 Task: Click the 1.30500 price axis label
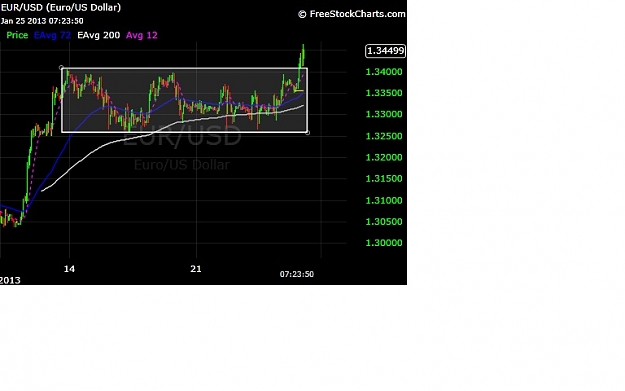pos(384,222)
